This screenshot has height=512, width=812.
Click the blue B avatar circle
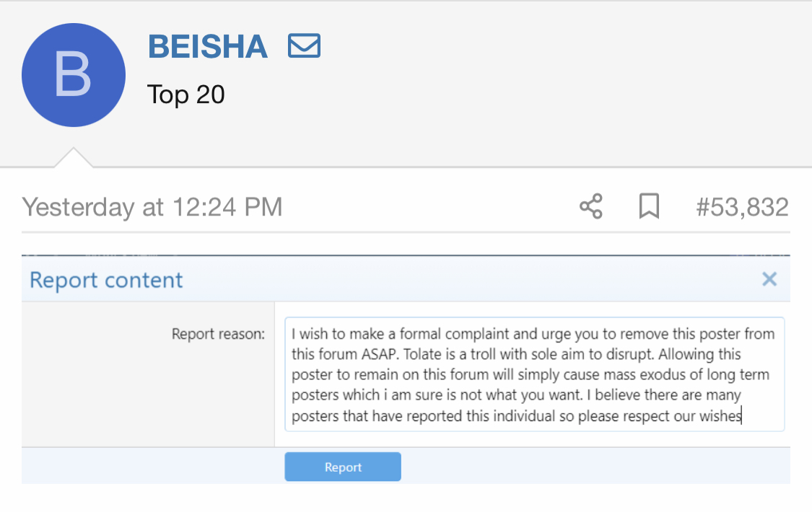(x=74, y=75)
